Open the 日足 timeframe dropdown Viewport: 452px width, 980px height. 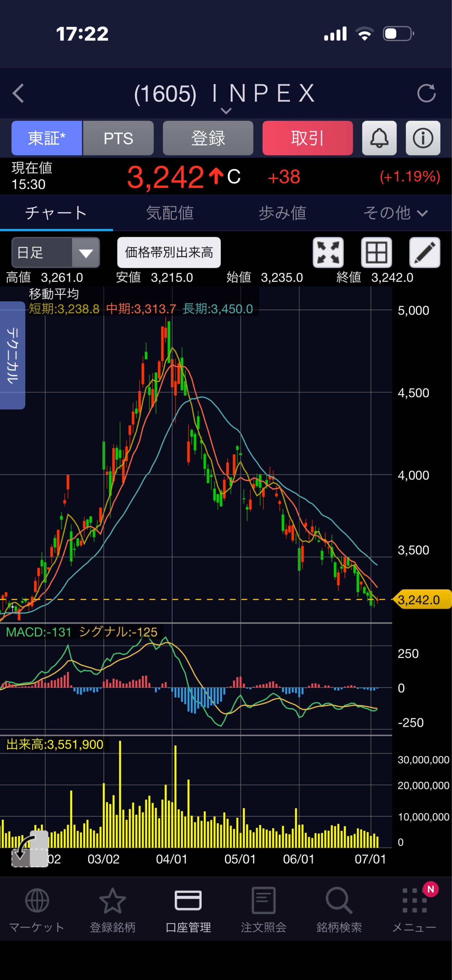pos(56,253)
